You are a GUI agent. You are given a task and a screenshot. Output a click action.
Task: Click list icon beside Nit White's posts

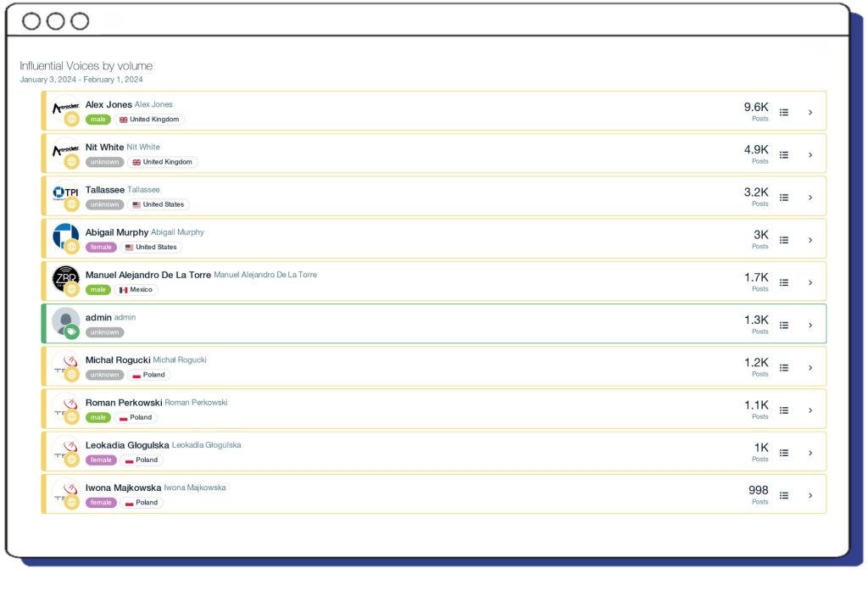(784, 155)
